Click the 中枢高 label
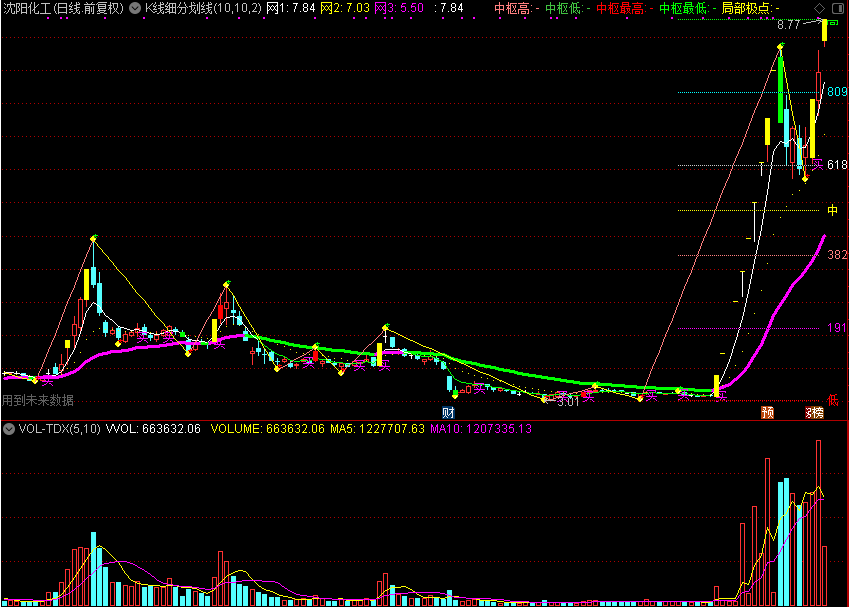This screenshot has width=849, height=607. coord(517,8)
